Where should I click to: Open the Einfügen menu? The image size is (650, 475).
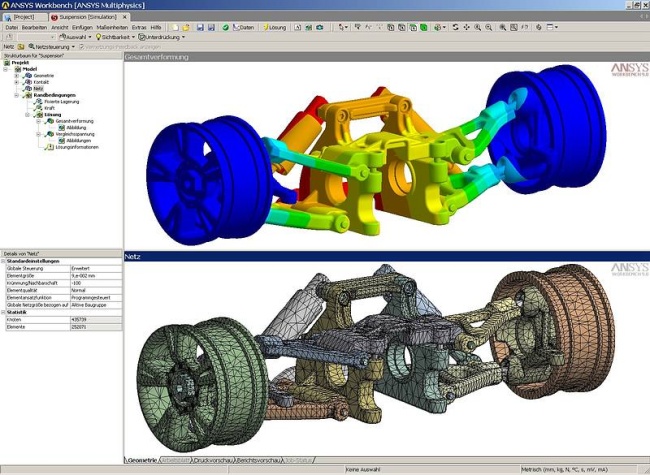pos(82,27)
